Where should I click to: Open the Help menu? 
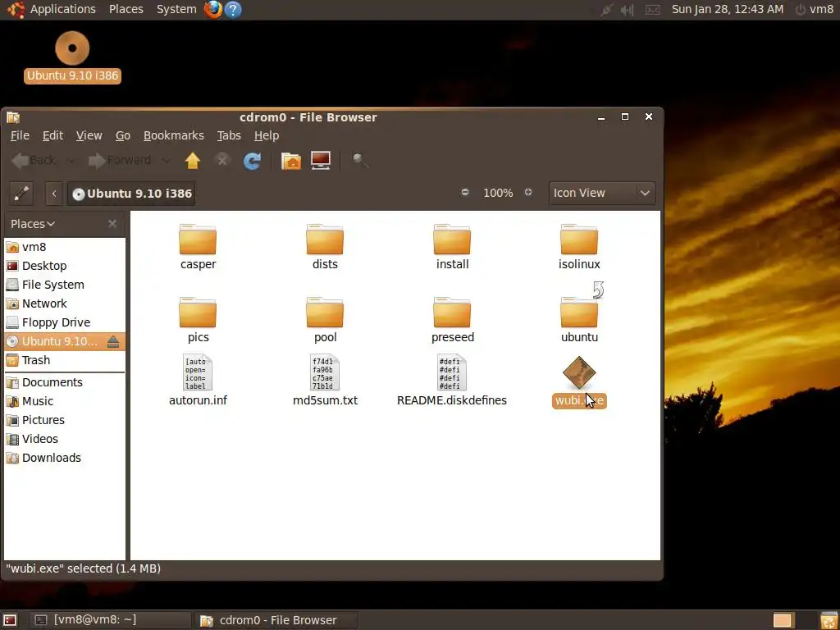[267, 135]
